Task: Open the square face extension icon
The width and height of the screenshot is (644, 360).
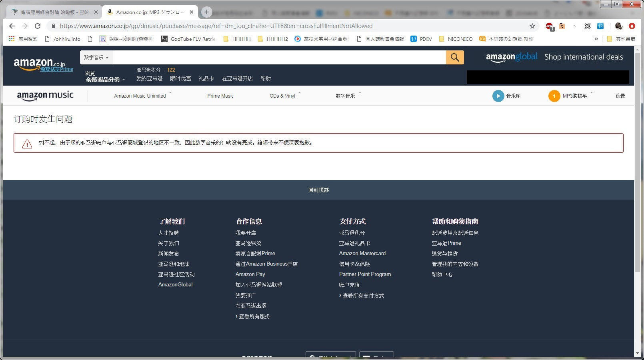Action: [x=562, y=26]
